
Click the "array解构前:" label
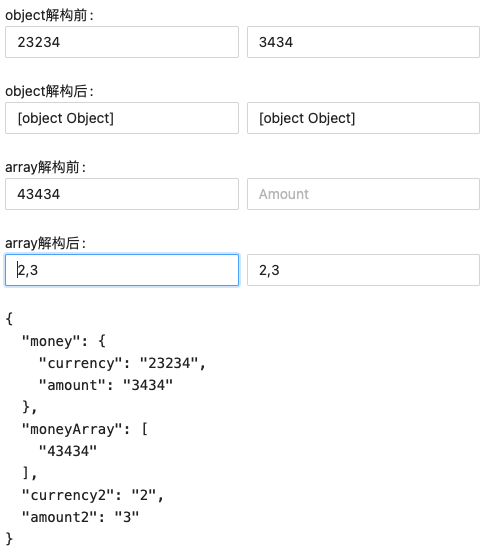click(x=46, y=167)
